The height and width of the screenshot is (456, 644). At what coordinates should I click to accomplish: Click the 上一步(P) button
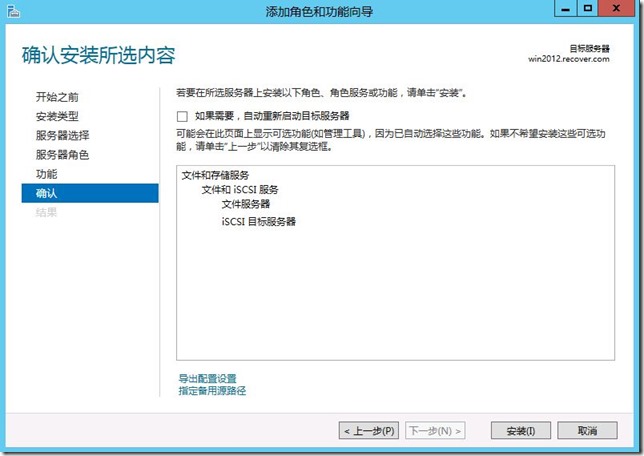coord(369,431)
